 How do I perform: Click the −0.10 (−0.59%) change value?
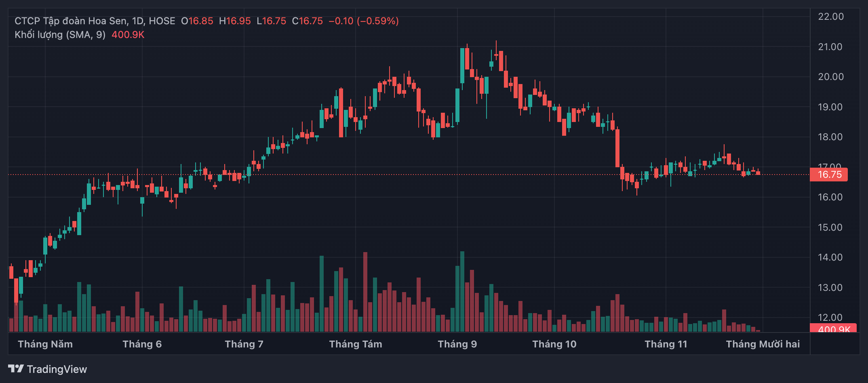tap(363, 21)
